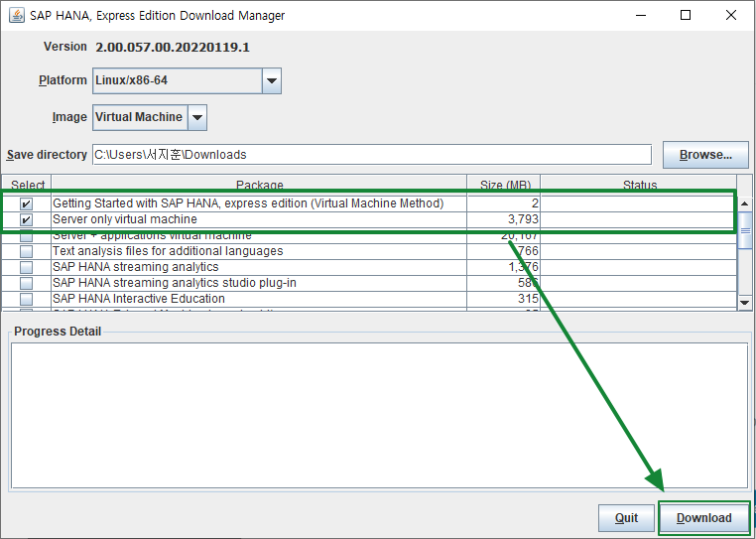756x539 pixels.
Task: Click the Quit button
Action: click(x=626, y=518)
